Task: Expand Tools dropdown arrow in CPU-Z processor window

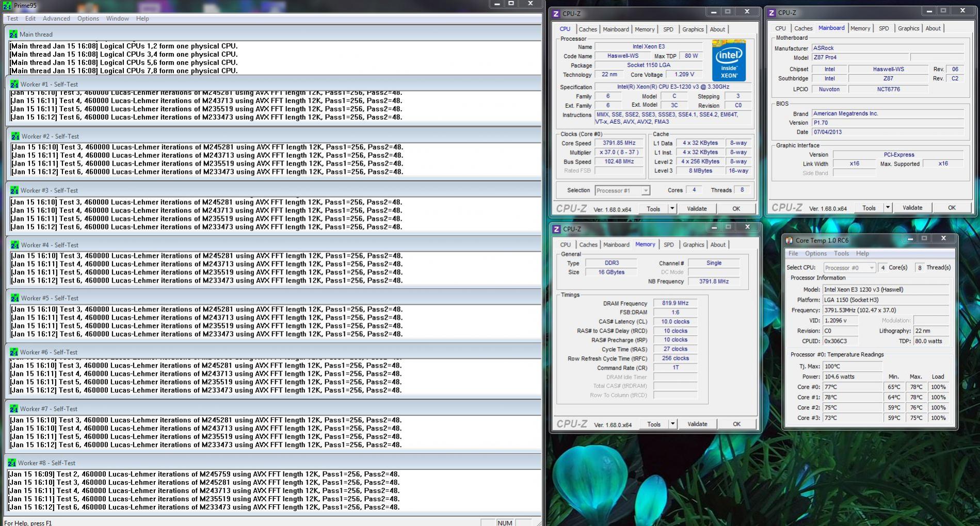Action: coord(672,209)
